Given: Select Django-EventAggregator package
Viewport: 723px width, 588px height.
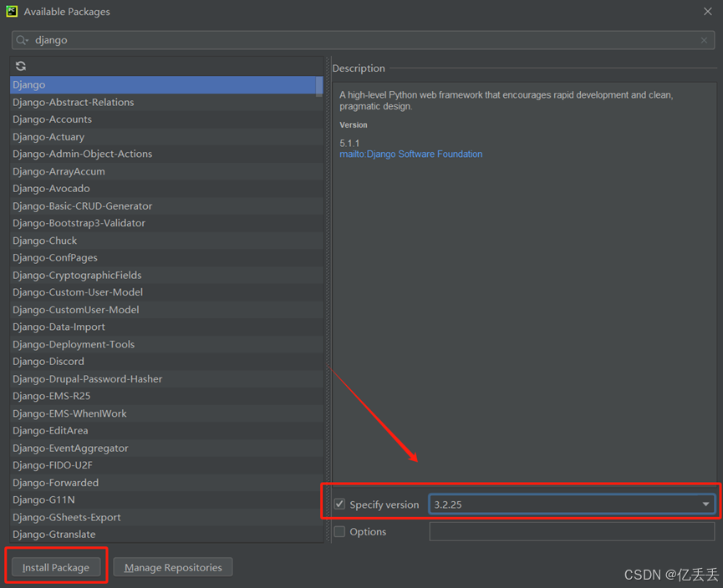Looking at the screenshot, I should coord(166,448).
